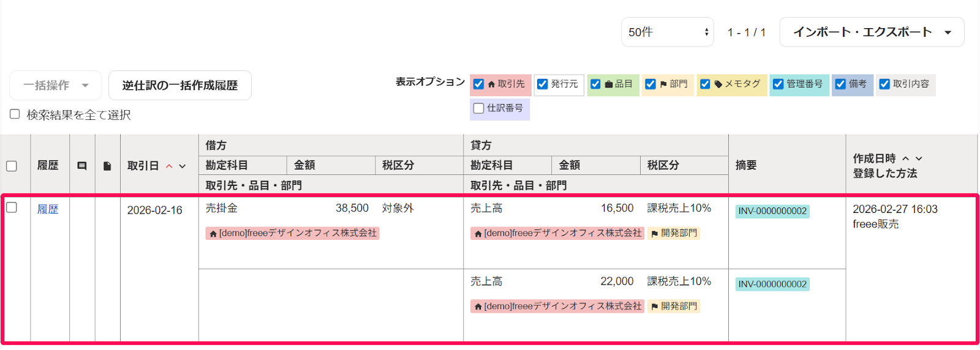The image size is (980, 350).
Task: Open the 一括操作 dropdown
Action: (56, 85)
